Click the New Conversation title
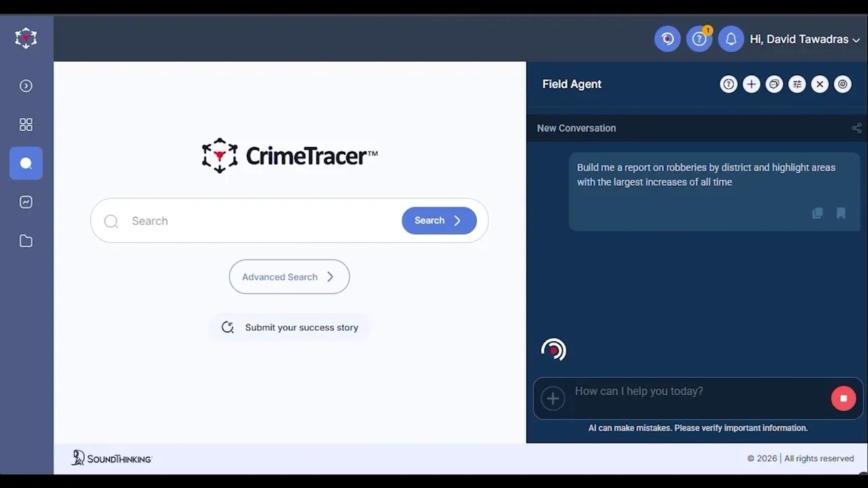This screenshot has height=488, width=868. pos(576,128)
